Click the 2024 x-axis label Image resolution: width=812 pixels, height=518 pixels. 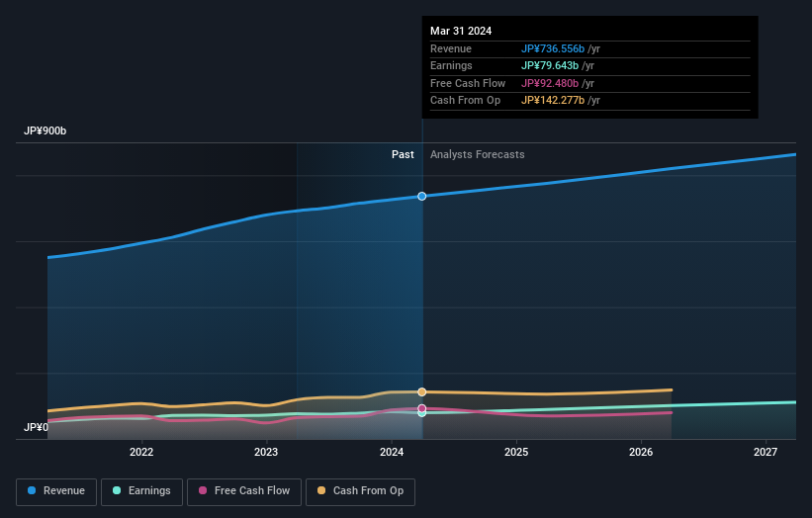pyautogui.click(x=392, y=452)
